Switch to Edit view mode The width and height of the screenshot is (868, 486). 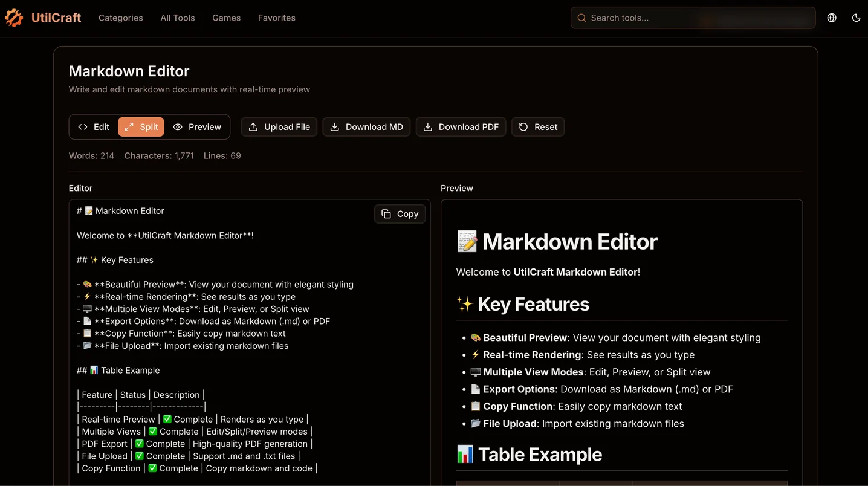(94, 127)
